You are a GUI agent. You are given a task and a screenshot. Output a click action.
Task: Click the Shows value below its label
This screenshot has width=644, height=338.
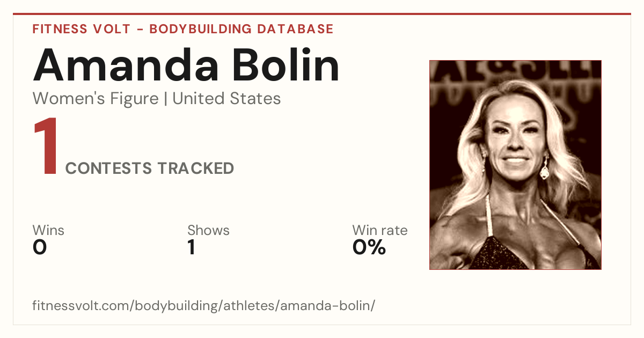click(191, 247)
